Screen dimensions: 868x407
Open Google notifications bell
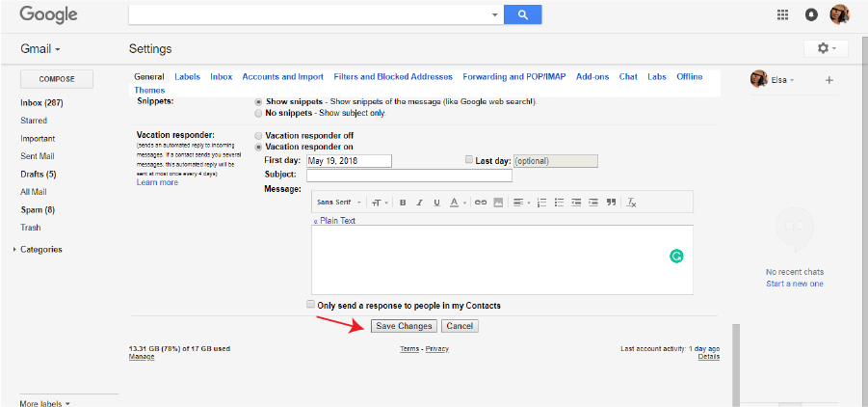[x=811, y=15]
